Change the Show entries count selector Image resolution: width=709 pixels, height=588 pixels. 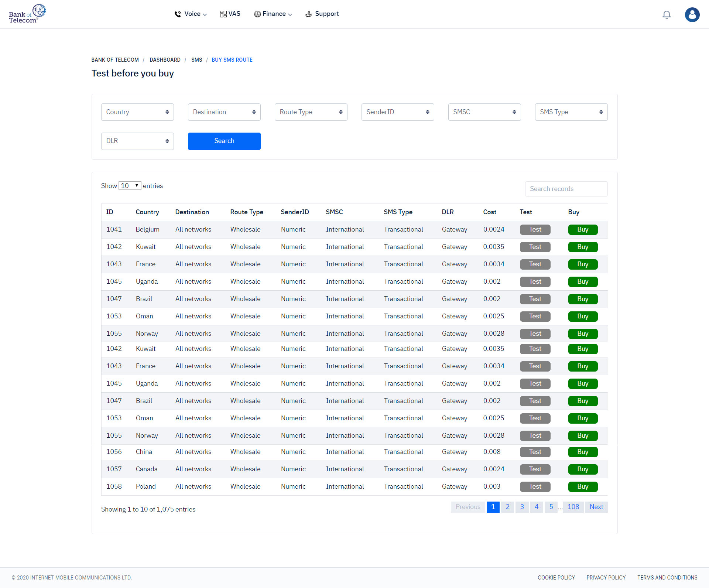tap(130, 186)
